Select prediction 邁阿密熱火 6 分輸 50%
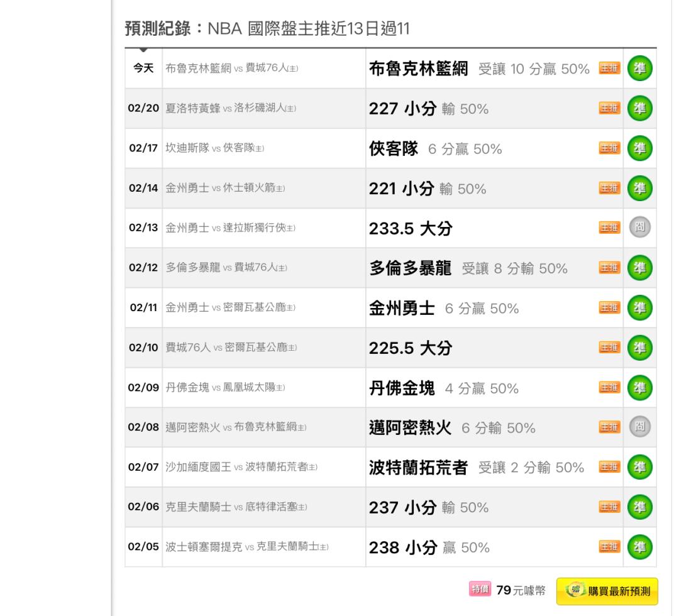The height and width of the screenshot is (616, 679). [452, 428]
